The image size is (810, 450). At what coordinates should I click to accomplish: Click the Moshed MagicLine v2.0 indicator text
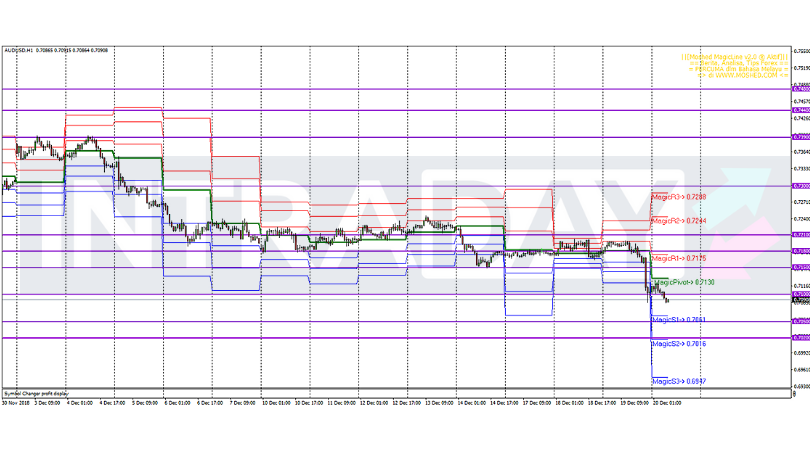(x=734, y=57)
